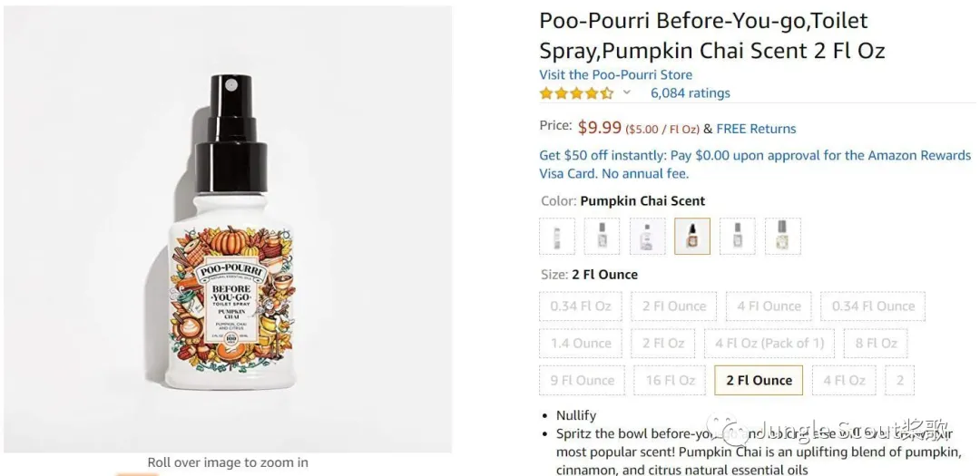This screenshot has height=476, width=980.
Task: Choose the last color variant swatch
Action: (782, 237)
